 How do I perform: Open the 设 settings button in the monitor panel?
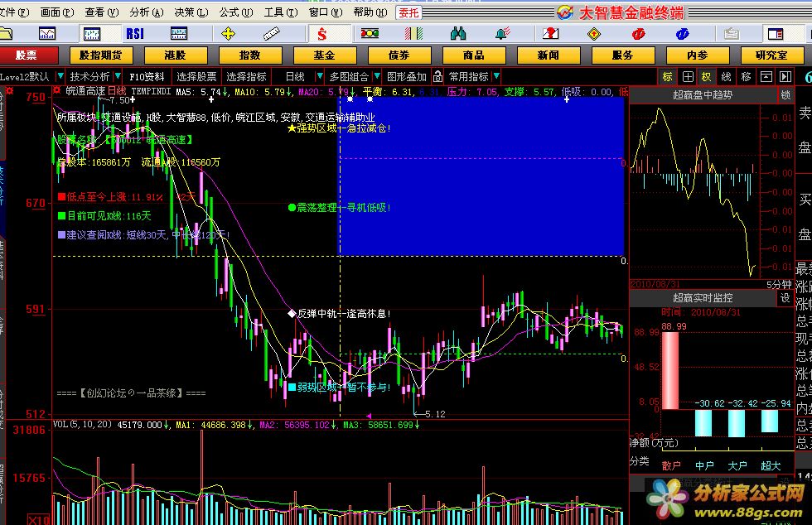click(x=785, y=298)
